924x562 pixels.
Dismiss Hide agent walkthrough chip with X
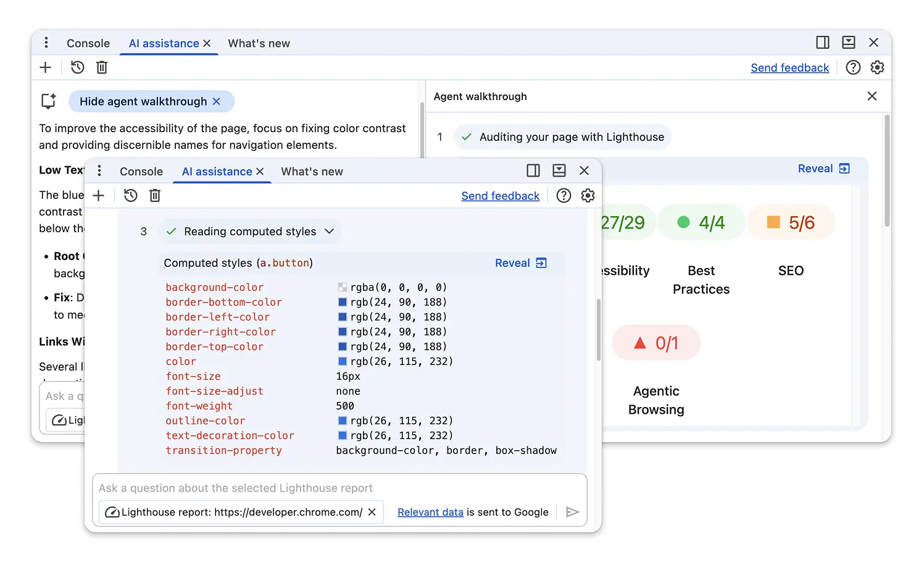point(216,101)
